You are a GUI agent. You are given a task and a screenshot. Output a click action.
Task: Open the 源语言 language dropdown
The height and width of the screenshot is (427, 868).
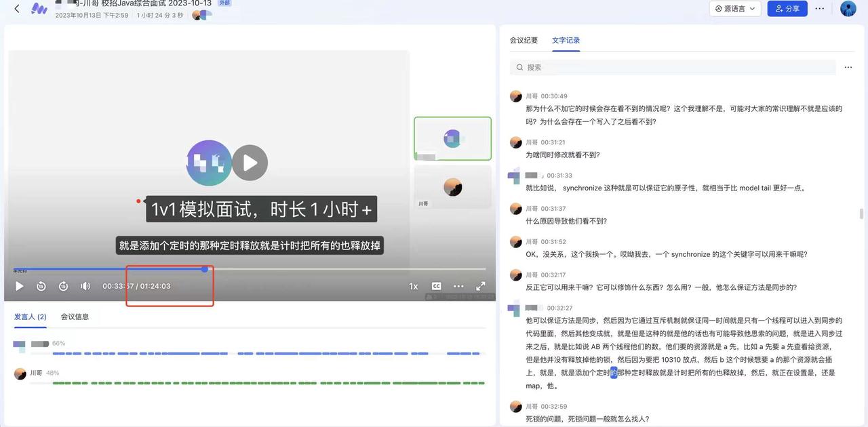coord(735,9)
